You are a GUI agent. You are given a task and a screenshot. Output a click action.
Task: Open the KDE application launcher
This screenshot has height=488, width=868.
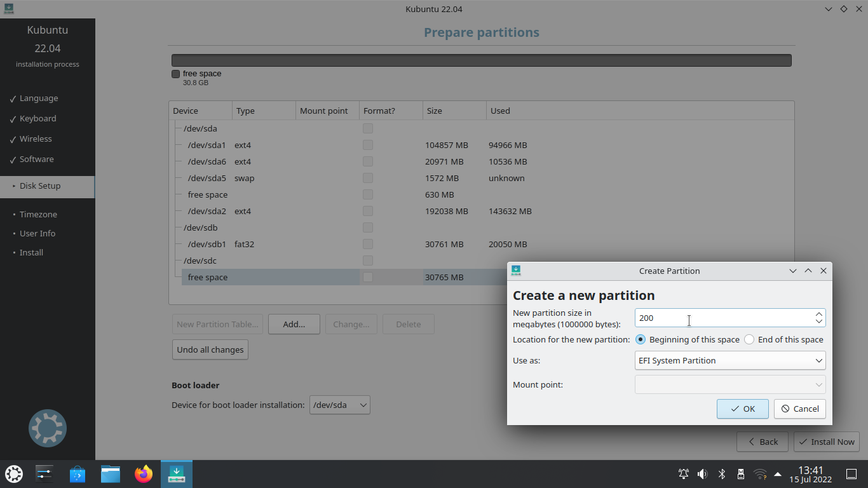pyautogui.click(x=14, y=474)
